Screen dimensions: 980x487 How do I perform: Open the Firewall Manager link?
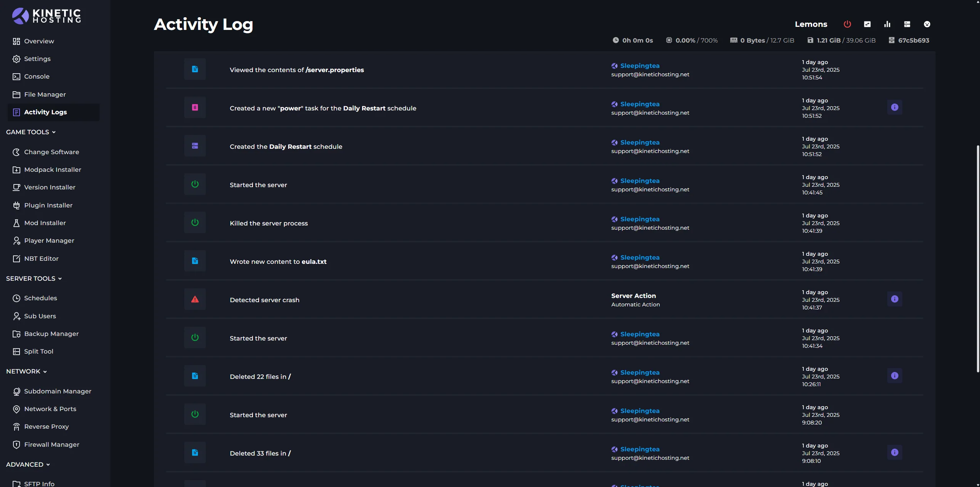click(51, 444)
